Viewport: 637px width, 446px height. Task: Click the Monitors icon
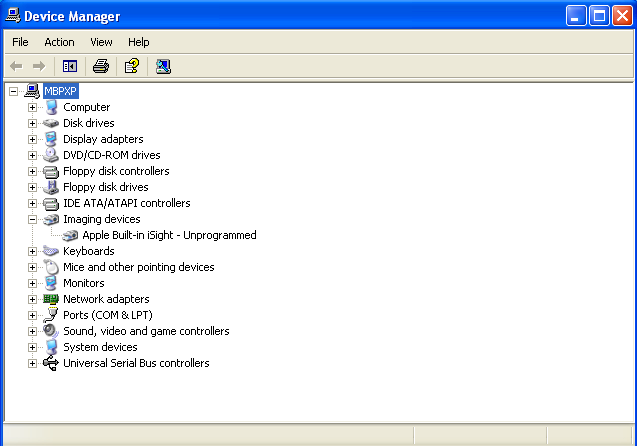tap(51, 283)
